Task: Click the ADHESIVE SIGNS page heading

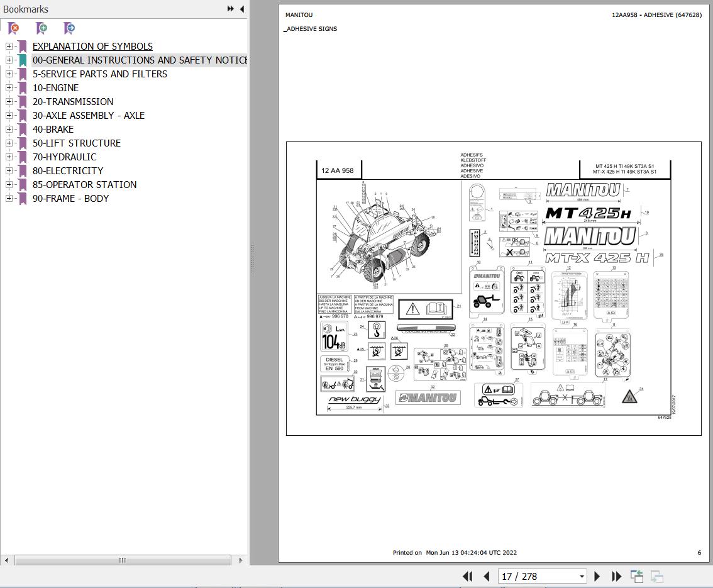Action: pyautogui.click(x=312, y=29)
